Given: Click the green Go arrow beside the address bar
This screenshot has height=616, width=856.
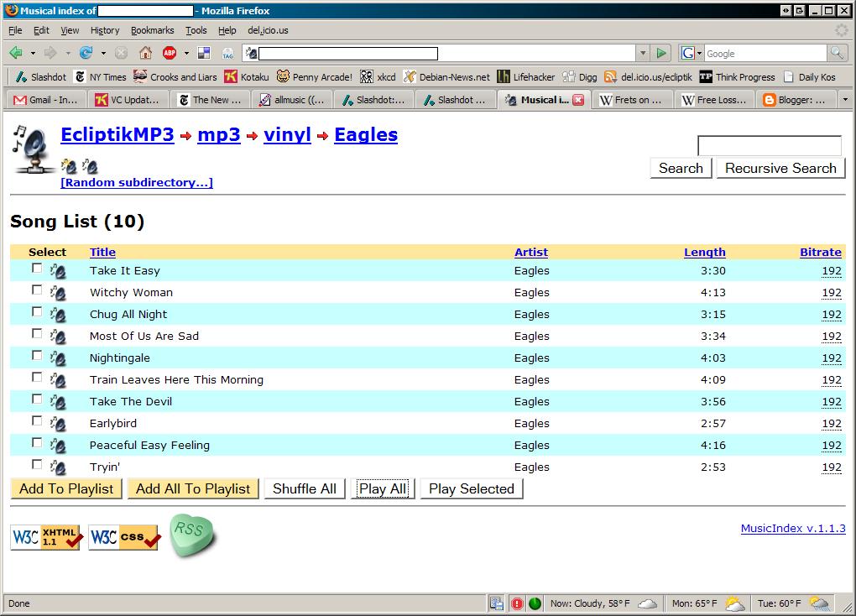Looking at the screenshot, I should click(661, 53).
